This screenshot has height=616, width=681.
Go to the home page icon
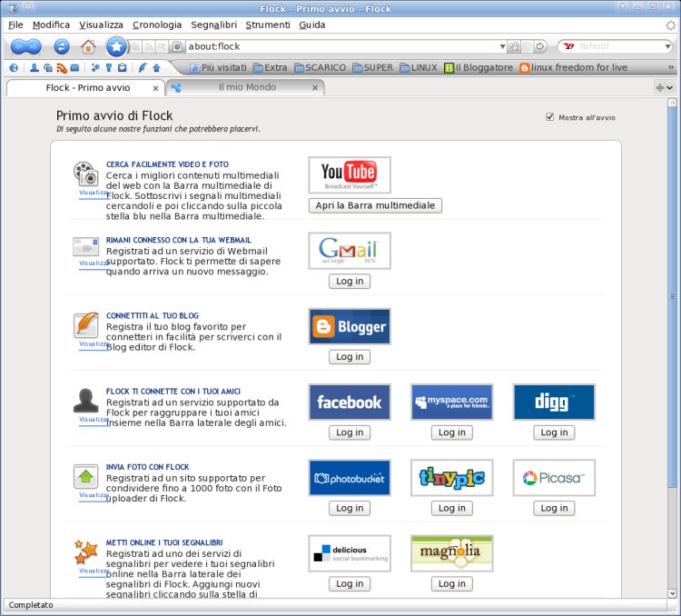88,46
